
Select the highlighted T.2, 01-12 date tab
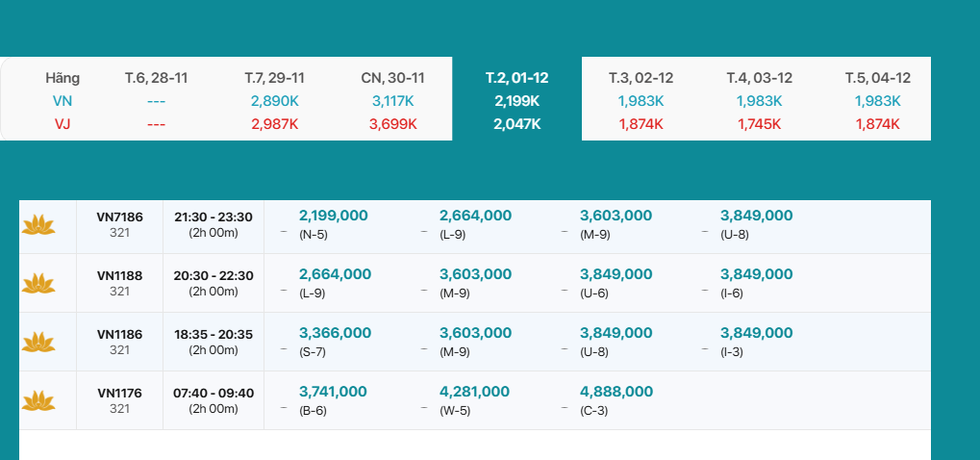tap(516, 78)
